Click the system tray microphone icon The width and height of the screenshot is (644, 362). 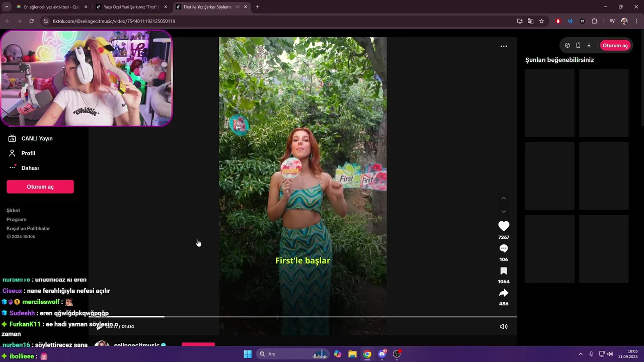591,354
